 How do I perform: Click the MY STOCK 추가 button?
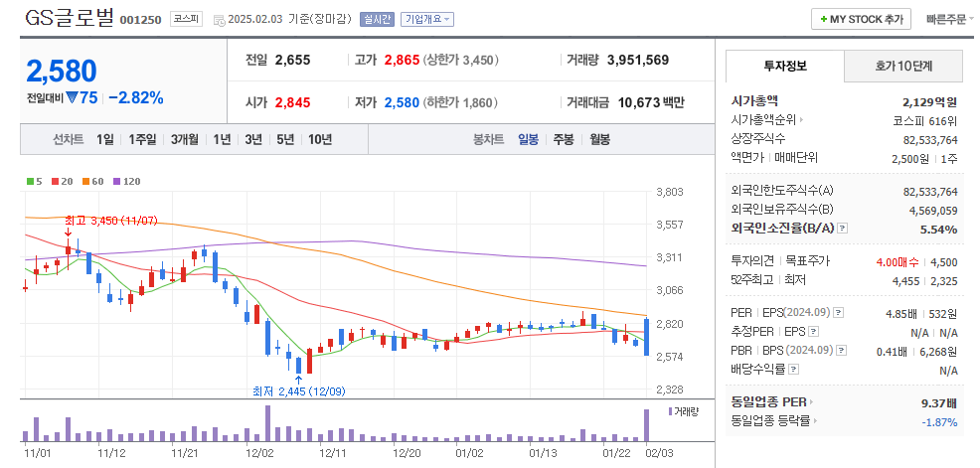[x=862, y=19]
